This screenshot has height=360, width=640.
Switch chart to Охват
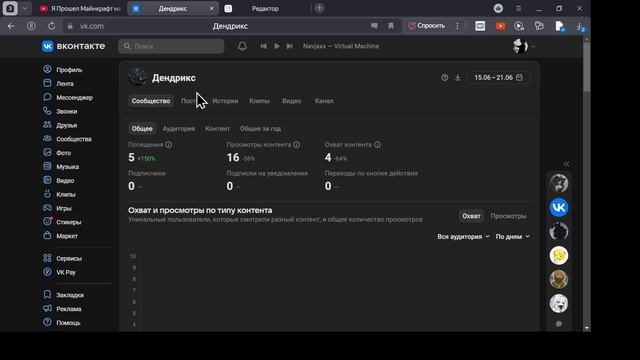pyautogui.click(x=471, y=216)
